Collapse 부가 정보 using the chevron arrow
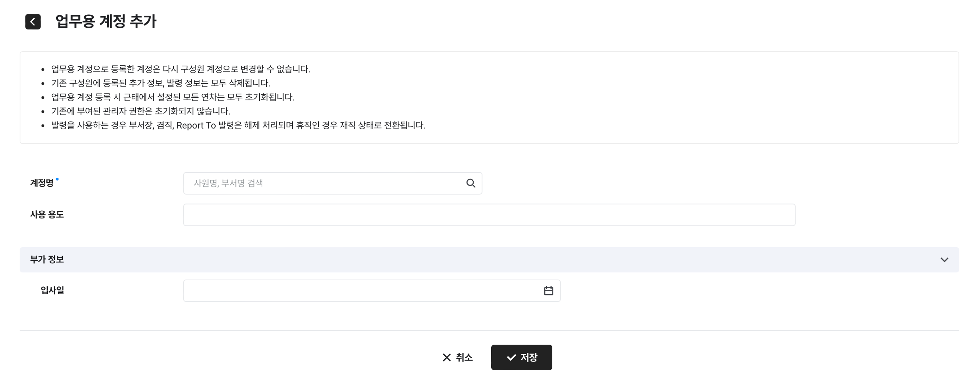The height and width of the screenshot is (388, 980). point(944,260)
